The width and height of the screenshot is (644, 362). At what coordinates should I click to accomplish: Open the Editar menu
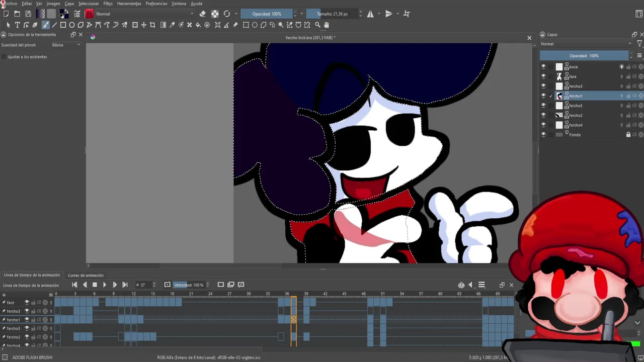pyautogui.click(x=27, y=4)
